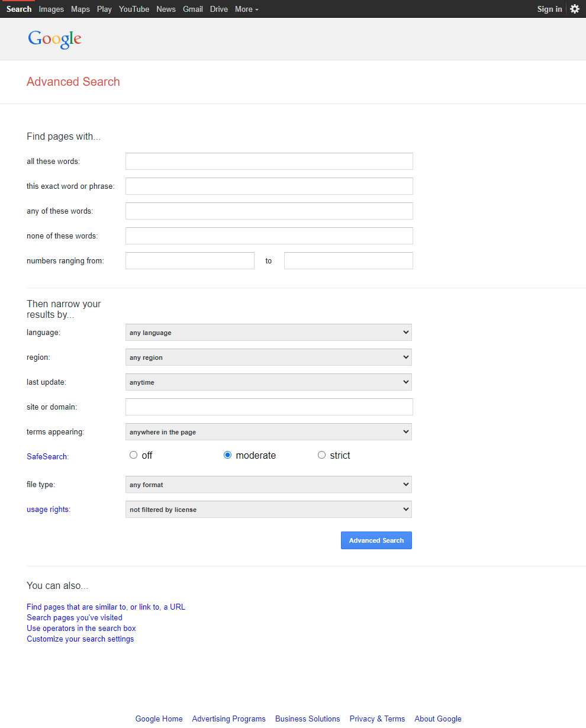Go to Images in the top bar
586x728 pixels.
click(51, 9)
